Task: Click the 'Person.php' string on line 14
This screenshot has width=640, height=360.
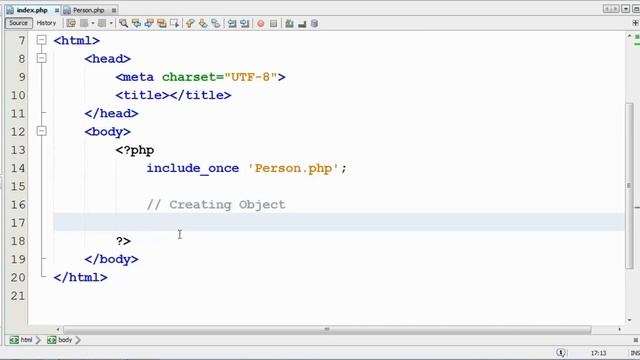Action: [x=293, y=168]
